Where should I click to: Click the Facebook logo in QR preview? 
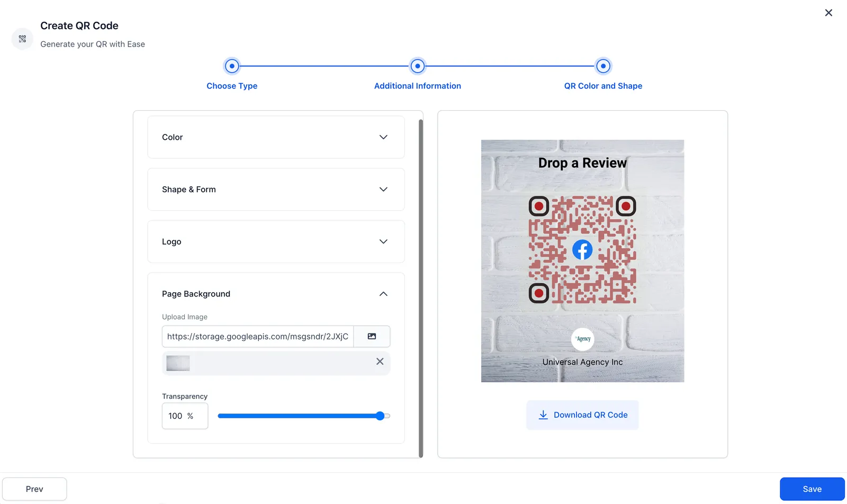(582, 250)
